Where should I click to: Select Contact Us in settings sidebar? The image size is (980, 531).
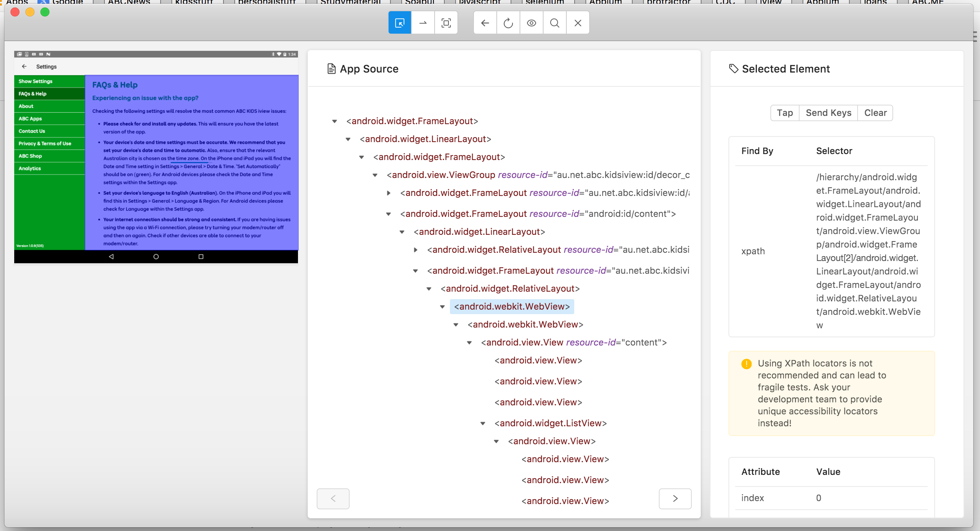(31, 131)
